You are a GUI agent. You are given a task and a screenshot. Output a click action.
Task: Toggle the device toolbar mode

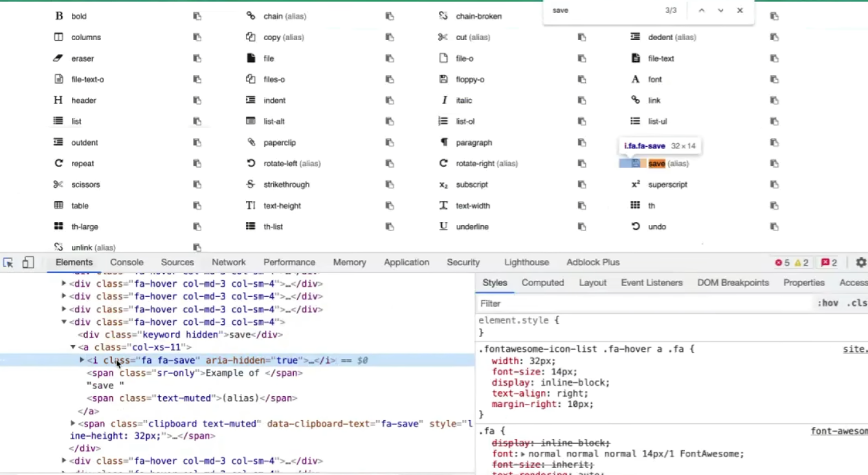click(27, 261)
